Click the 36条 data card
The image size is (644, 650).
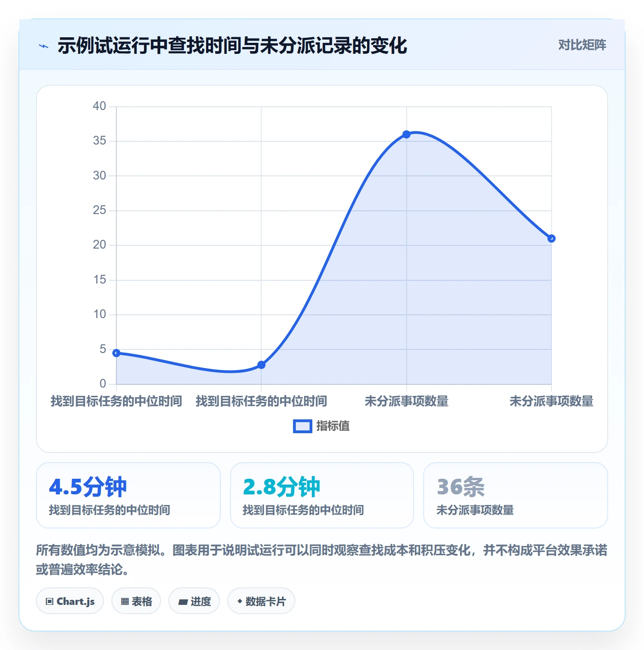516,495
